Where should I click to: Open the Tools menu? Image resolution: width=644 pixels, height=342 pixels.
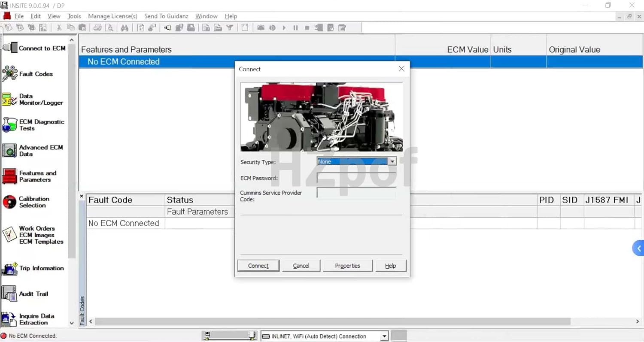(x=74, y=16)
